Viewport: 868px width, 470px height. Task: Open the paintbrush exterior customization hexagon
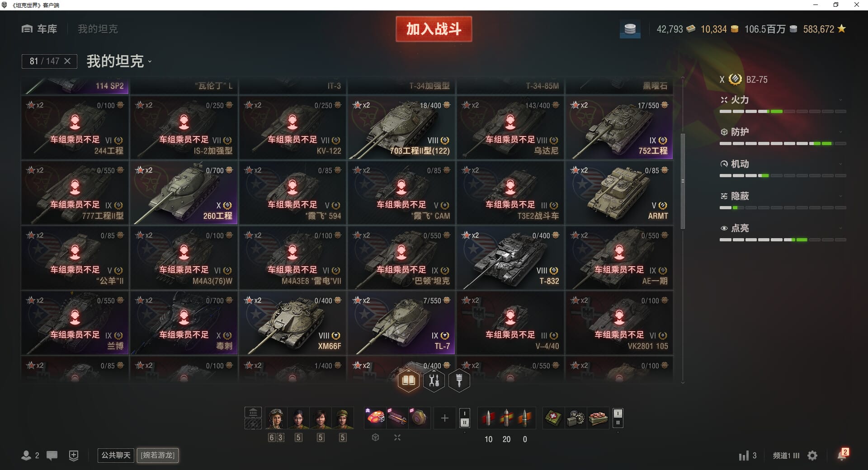459,381
